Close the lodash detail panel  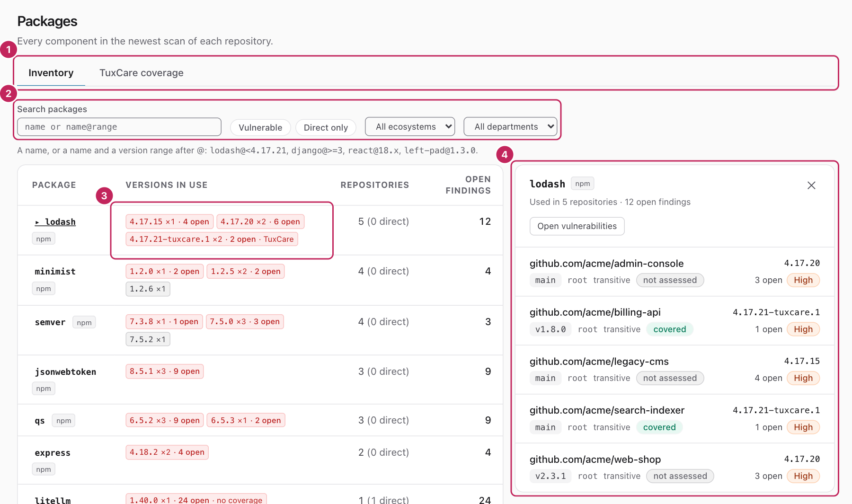coord(811,186)
